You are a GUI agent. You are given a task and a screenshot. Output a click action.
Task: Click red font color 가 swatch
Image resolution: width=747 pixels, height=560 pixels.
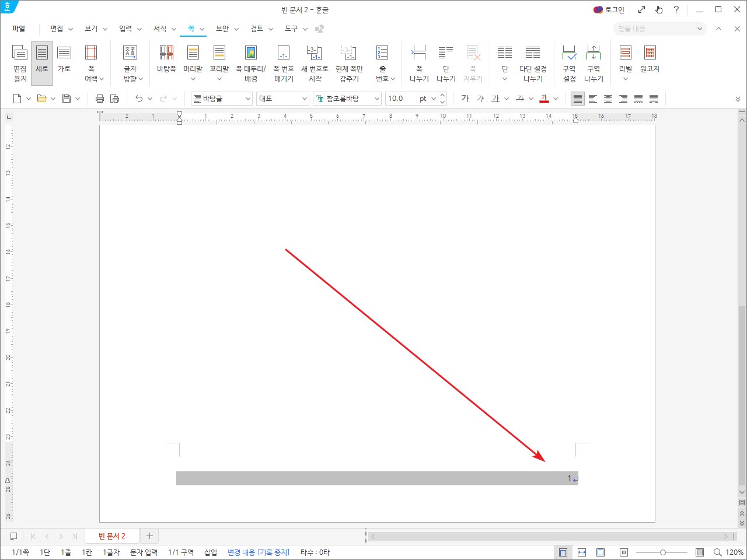pos(544,99)
